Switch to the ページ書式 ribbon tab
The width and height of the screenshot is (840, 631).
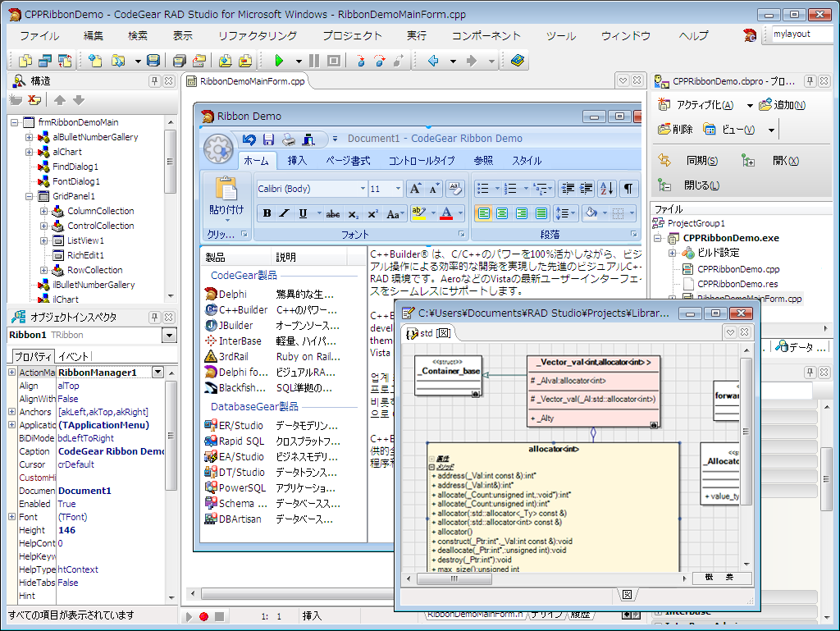click(x=348, y=161)
